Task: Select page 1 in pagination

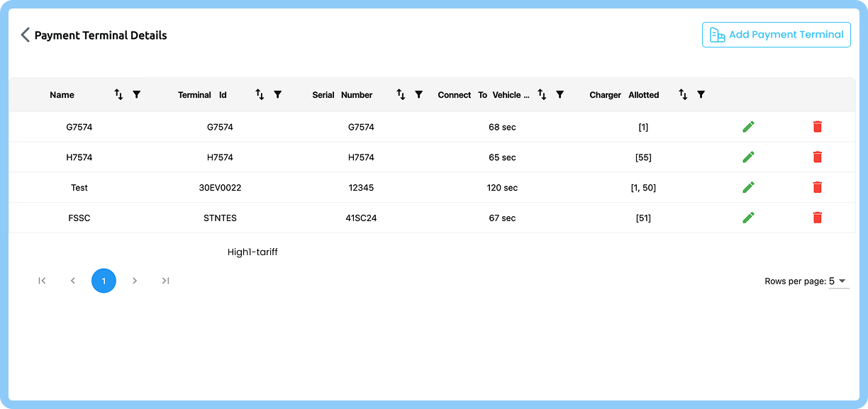Action: (x=104, y=281)
